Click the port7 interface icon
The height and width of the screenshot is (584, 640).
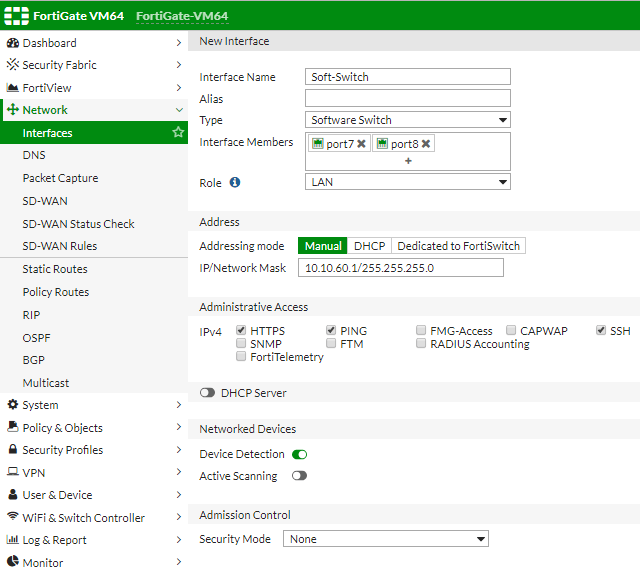tap(318, 143)
